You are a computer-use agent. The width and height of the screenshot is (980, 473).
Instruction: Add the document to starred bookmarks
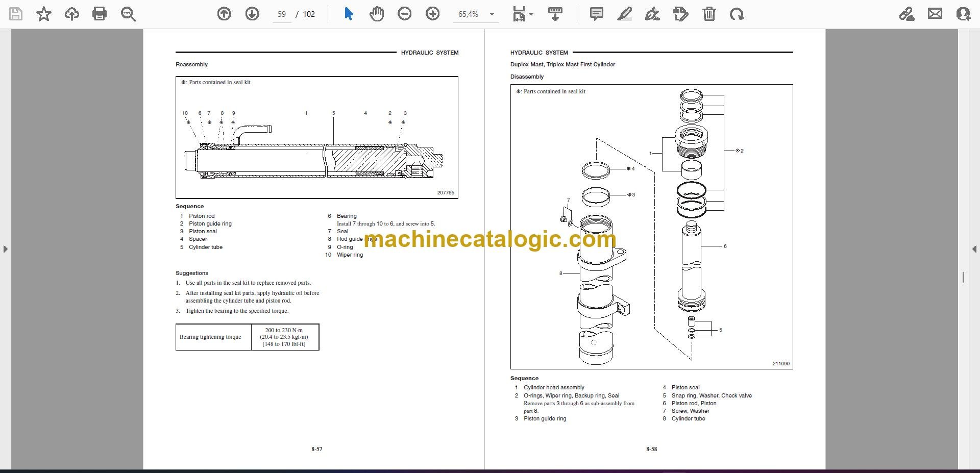click(x=44, y=14)
